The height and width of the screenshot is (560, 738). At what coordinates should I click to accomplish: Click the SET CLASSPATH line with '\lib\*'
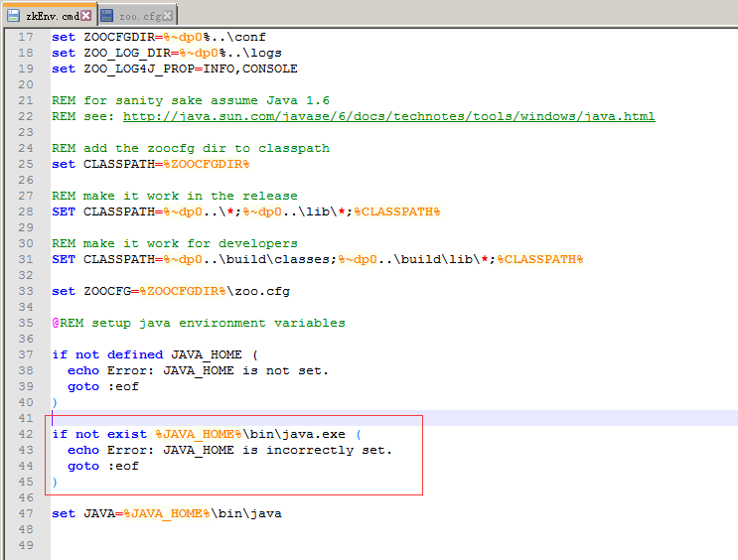(x=246, y=211)
